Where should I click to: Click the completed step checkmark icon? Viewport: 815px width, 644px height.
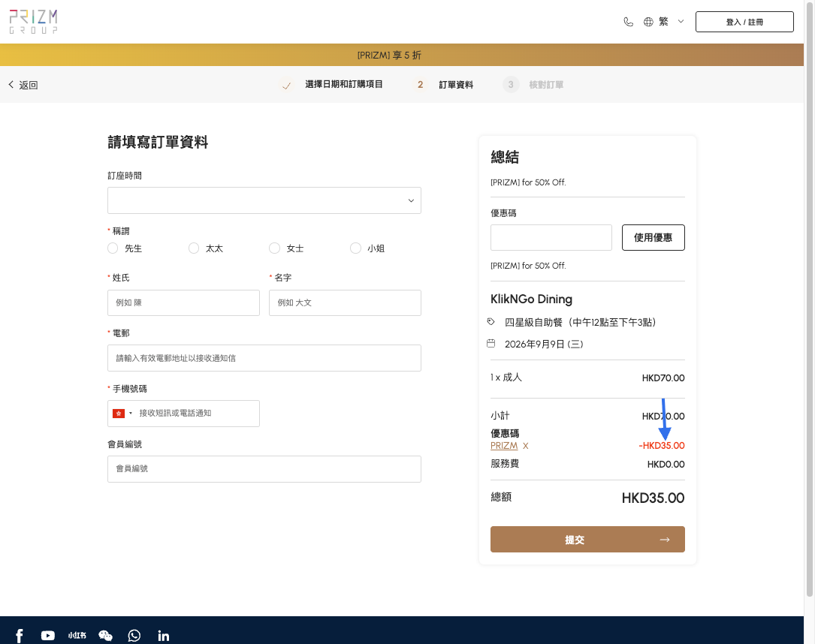click(286, 85)
